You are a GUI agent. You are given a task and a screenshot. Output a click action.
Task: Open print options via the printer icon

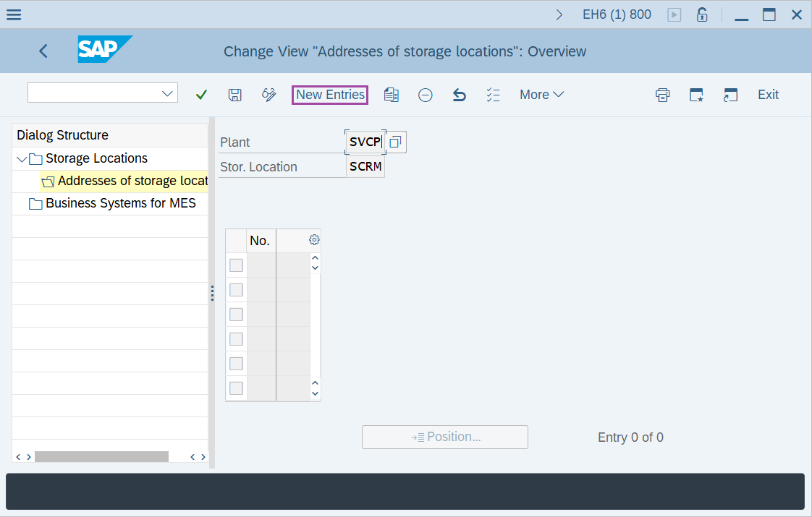click(x=662, y=95)
